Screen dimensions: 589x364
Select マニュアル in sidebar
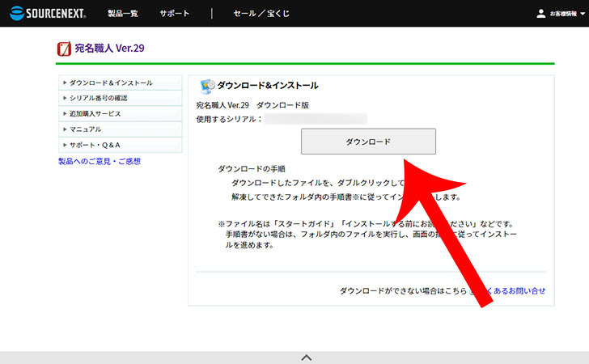click(x=121, y=129)
